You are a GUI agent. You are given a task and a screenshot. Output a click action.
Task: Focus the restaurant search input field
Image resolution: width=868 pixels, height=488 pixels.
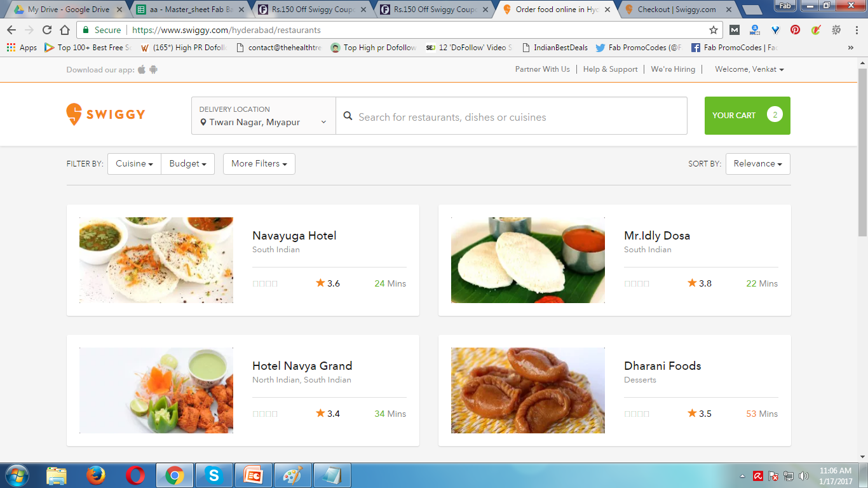tap(512, 116)
